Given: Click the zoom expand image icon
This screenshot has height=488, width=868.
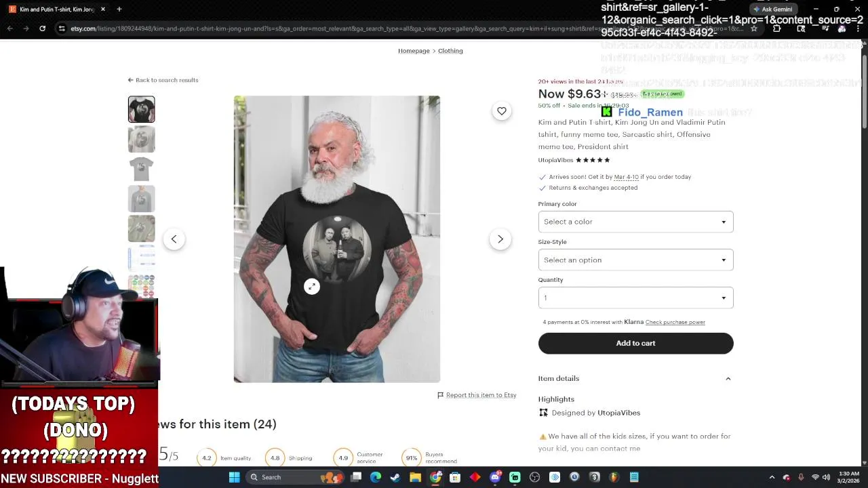Looking at the screenshot, I should tap(312, 287).
